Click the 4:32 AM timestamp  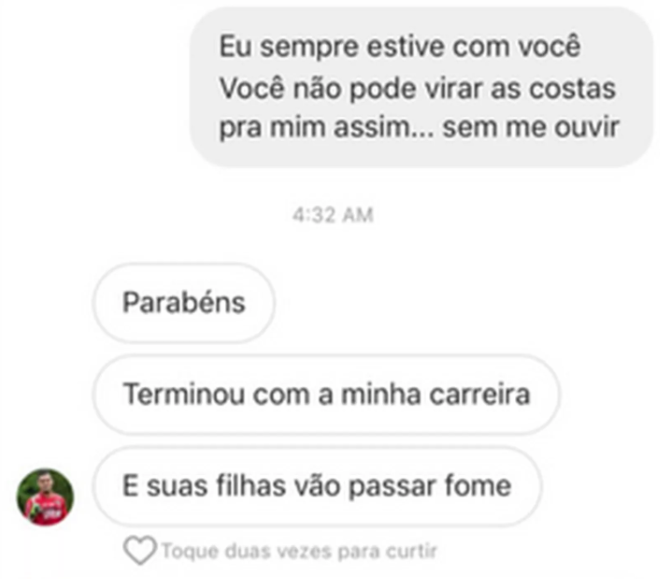(333, 215)
